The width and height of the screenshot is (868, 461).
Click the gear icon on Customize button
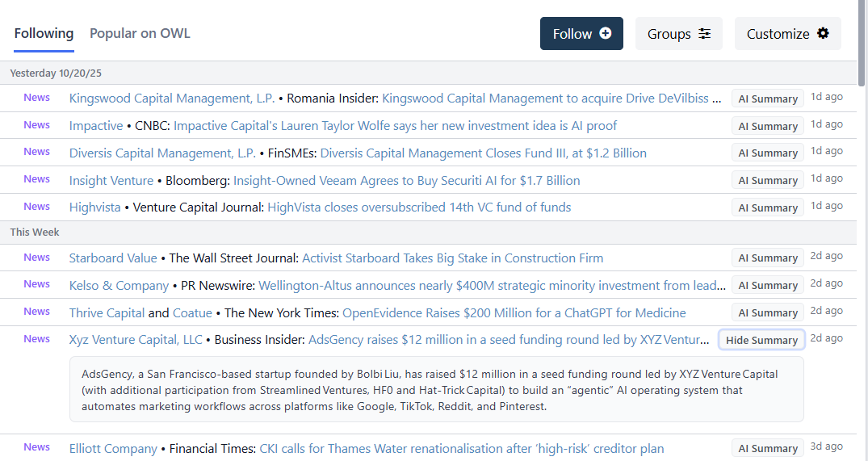point(823,34)
